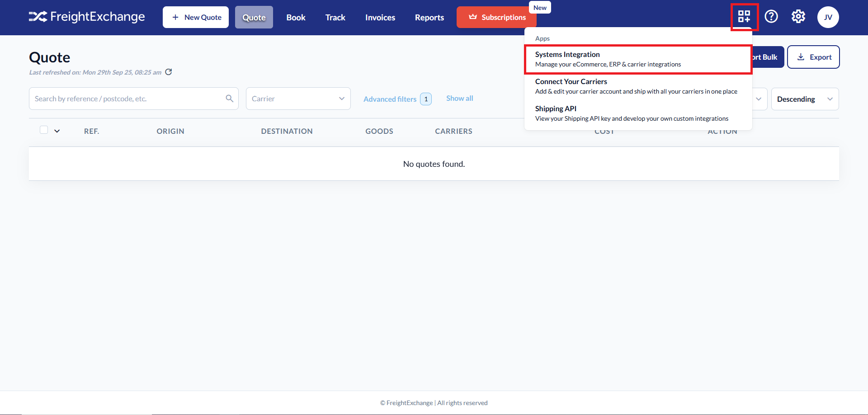Select Systems Integration from Apps menu
Viewport: 868px width, 415px height.
pos(638,59)
